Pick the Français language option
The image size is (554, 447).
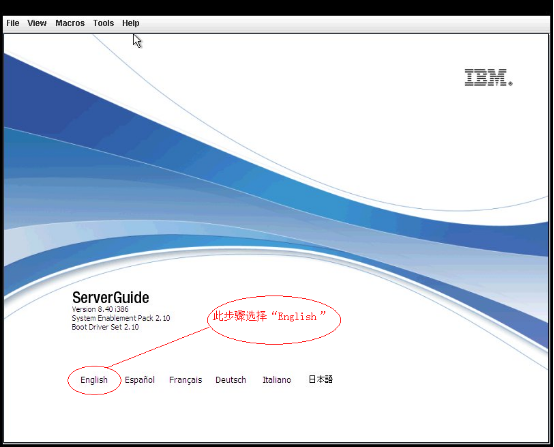pos(185,380)
